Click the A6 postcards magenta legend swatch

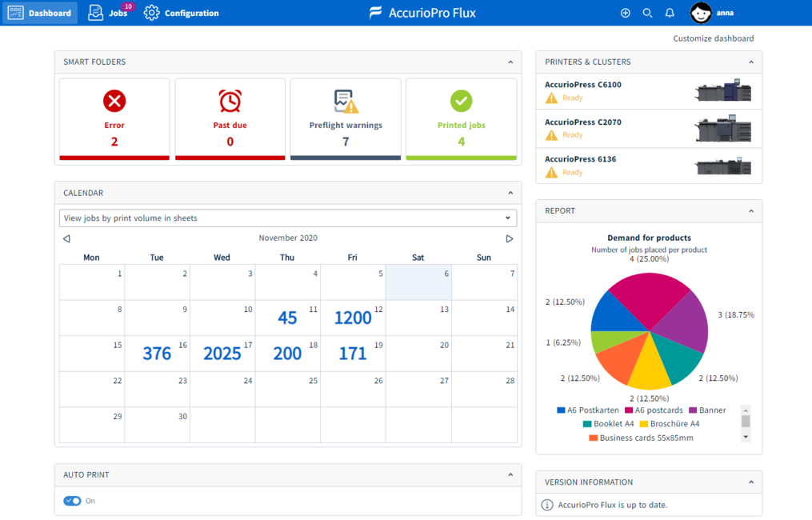click(629, 410)
